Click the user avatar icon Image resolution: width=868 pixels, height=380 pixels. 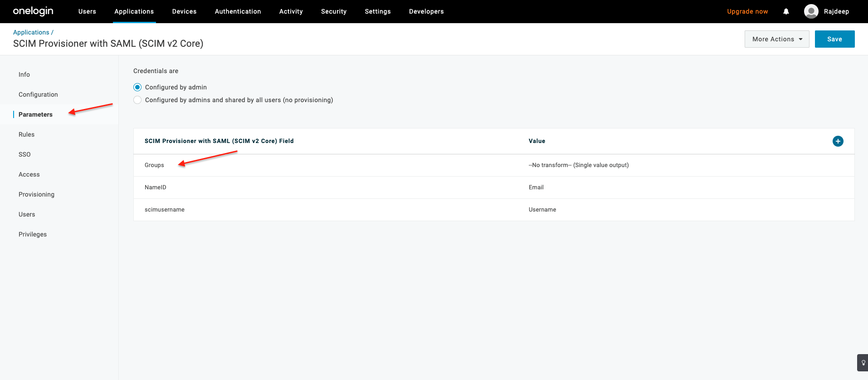point(811,11)
